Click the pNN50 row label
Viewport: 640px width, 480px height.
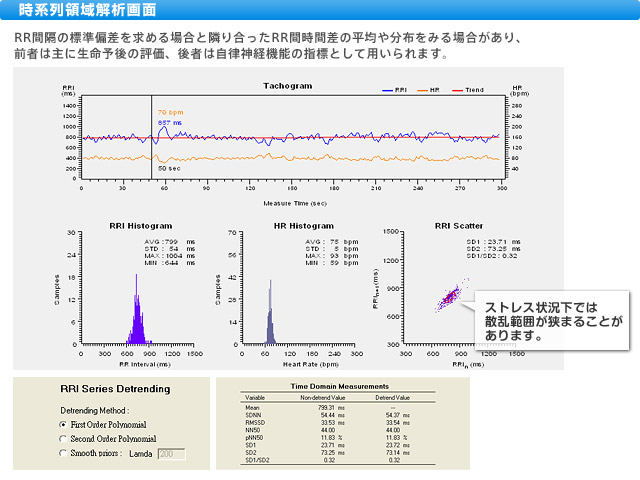(x=254, y=438)
